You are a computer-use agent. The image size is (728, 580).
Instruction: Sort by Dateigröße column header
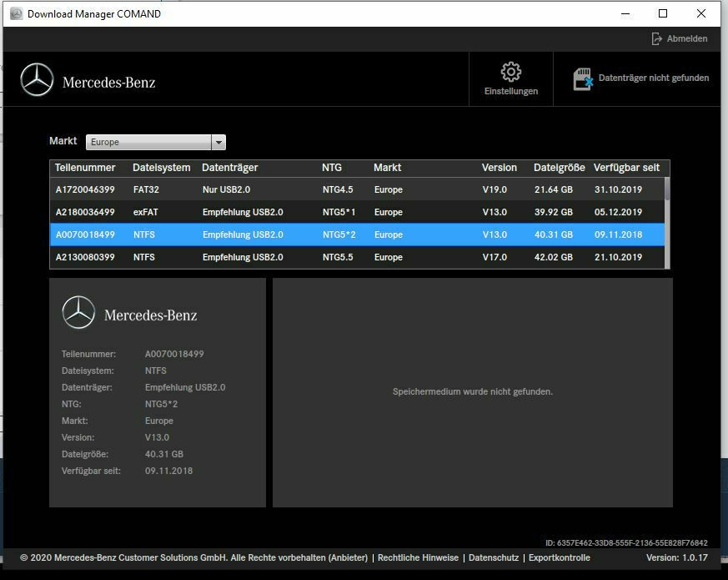(559, 168)
